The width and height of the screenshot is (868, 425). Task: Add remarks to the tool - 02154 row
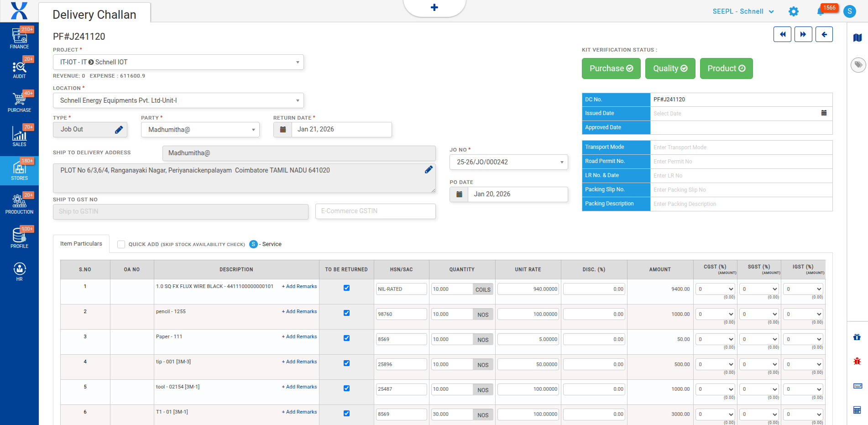[x=299, y=387]
